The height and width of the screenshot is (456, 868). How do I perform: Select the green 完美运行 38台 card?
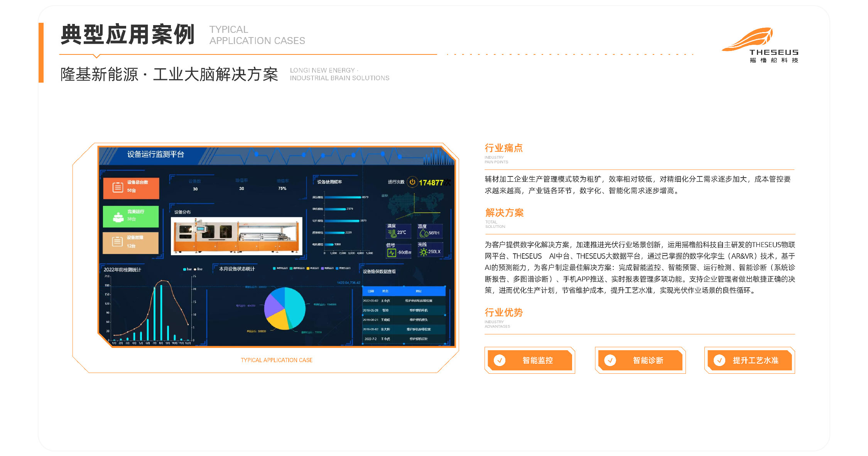131,217
